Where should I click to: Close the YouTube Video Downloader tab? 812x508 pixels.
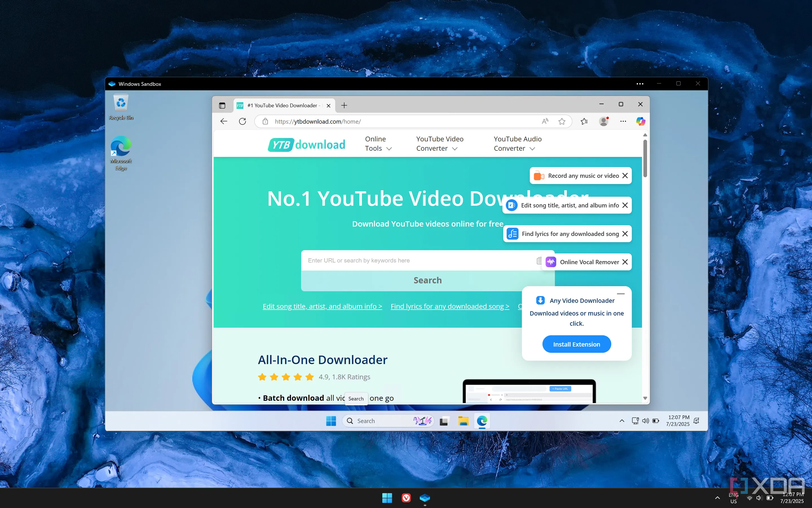(328, 106)
